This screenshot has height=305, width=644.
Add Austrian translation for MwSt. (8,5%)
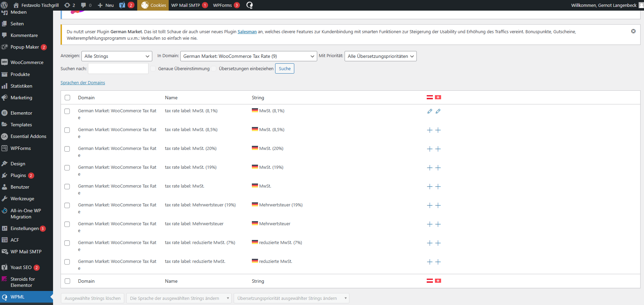tap(430, 130)
